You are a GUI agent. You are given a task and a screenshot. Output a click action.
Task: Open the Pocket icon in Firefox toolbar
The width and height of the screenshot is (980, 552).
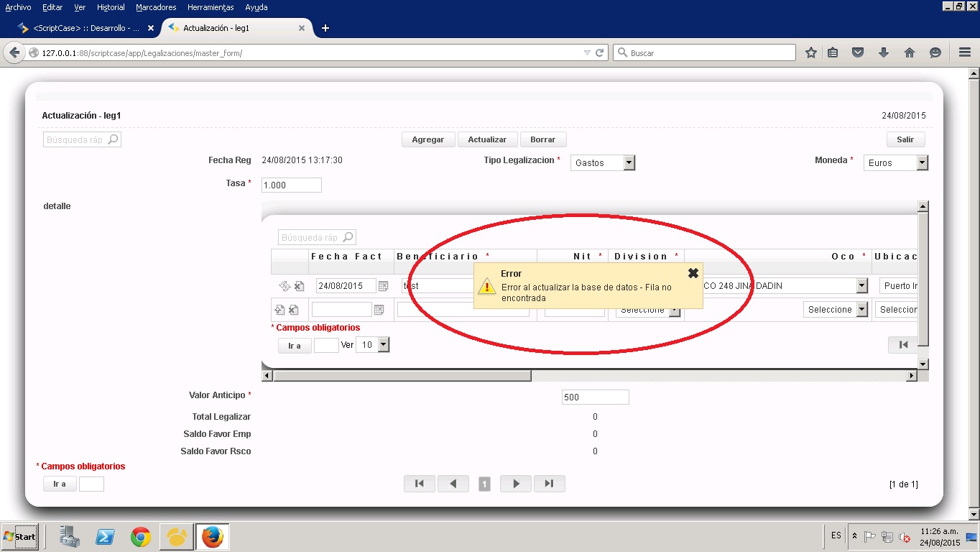[x=858, y=52]
